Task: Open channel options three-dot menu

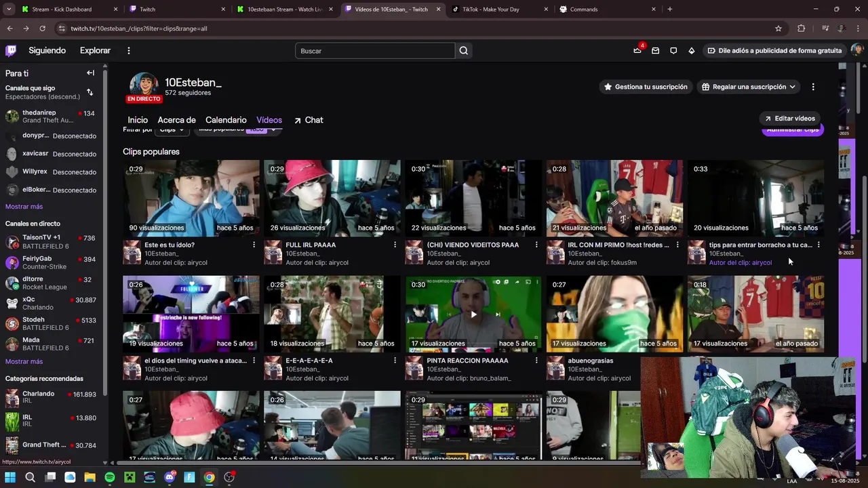Action: point(813,87)
